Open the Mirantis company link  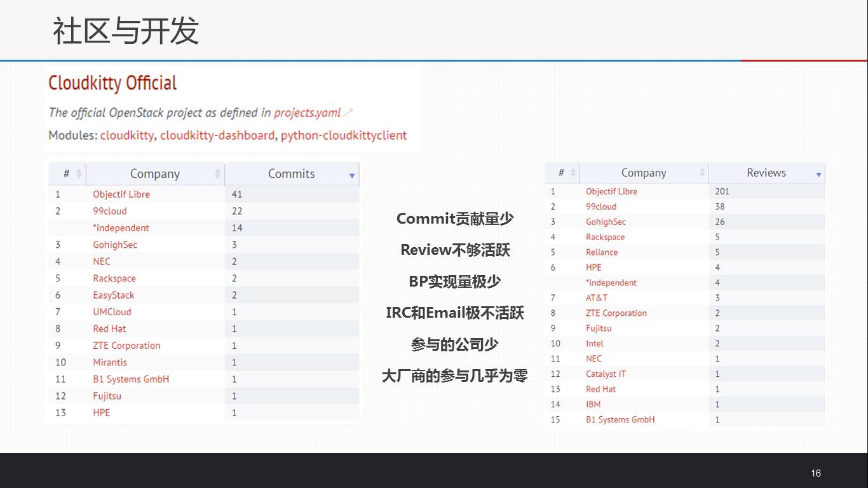[110, 362]
